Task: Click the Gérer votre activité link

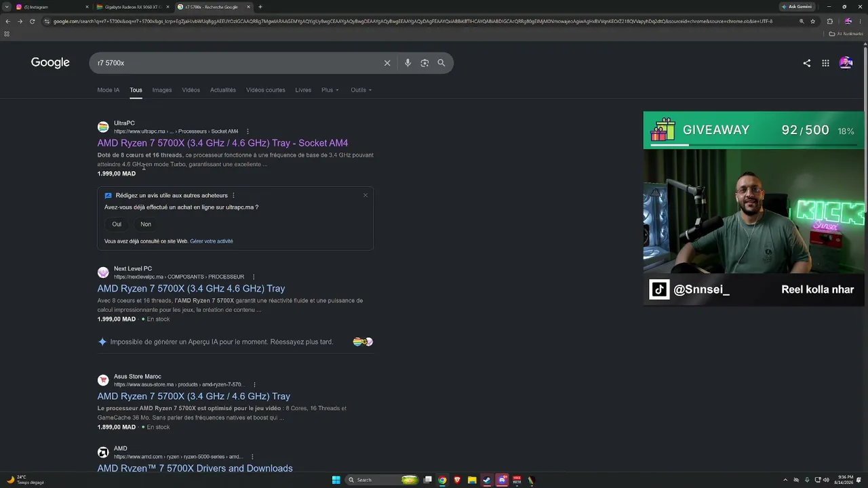Action: pos(212,241)
